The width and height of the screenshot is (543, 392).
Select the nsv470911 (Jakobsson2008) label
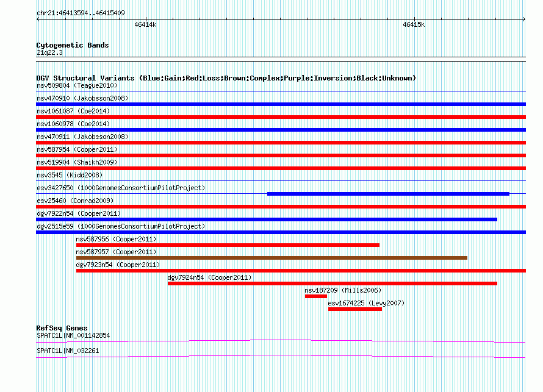pos(82,137)
